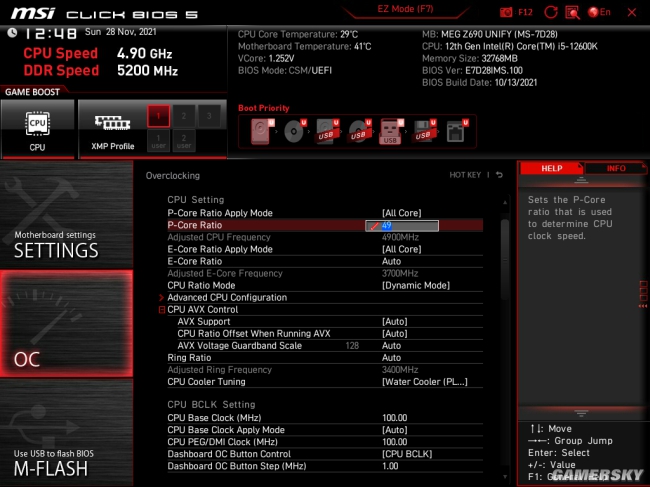Click the settings list scrollbar thumb

pos(505,259)
